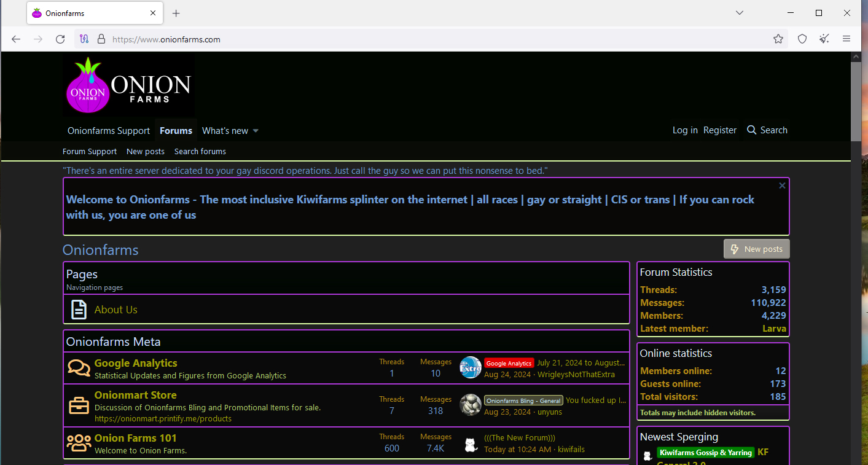Open a new tab with plus button
Screen dimensions: 868x465
point(176,13)
